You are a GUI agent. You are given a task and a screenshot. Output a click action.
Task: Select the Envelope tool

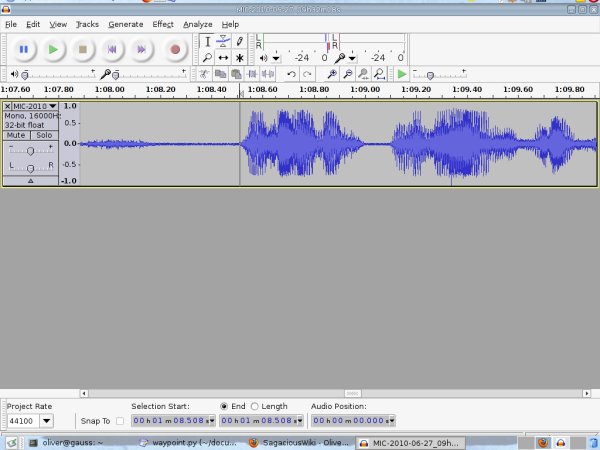(223, 41)
